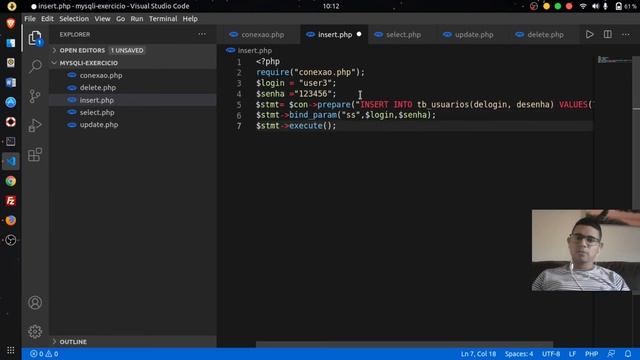Split the editor to the right
Viewport: 640px width, 360px height.
608,34
